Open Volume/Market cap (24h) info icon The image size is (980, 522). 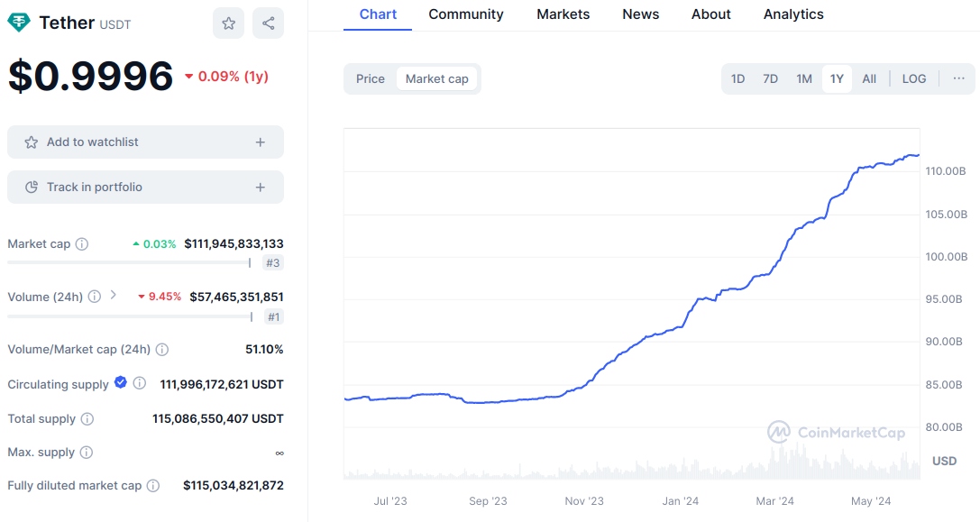coord(162,350)
